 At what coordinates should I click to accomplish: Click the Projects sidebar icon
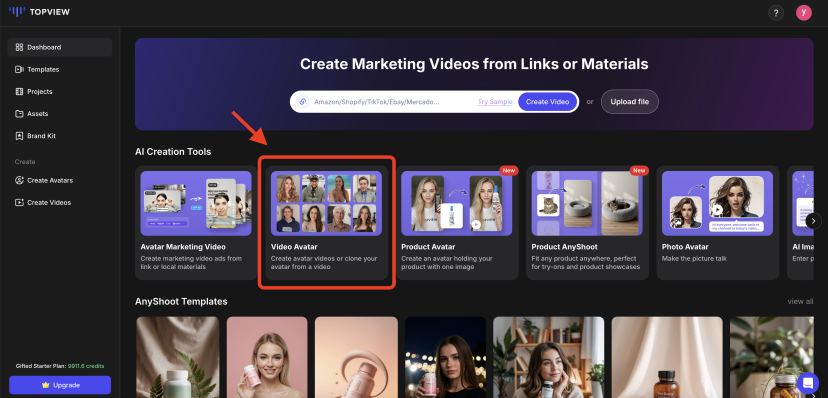click(x=20, y=91)
